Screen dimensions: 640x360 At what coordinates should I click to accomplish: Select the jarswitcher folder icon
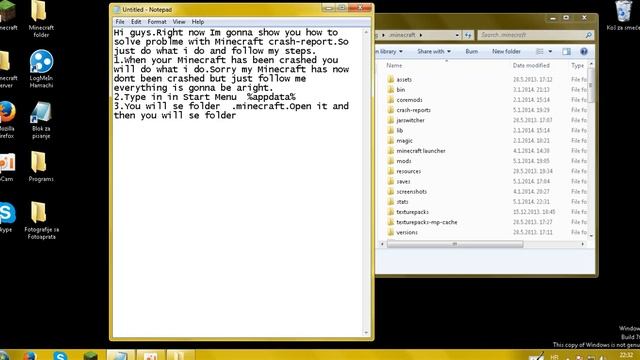[391, 120]
